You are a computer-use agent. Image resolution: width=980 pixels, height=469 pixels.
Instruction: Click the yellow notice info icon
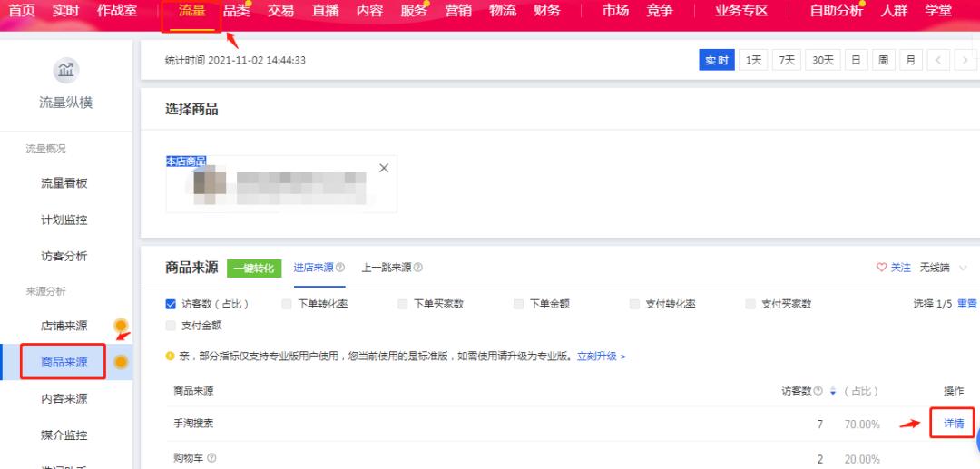click(170, 356)
